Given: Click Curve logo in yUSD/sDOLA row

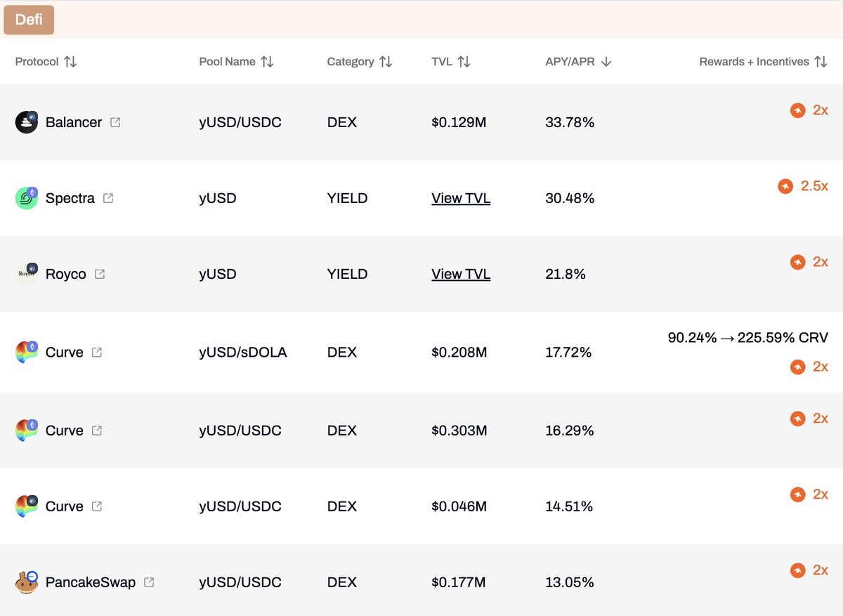Looking at the screenshot, I should (x=27, y=352).
